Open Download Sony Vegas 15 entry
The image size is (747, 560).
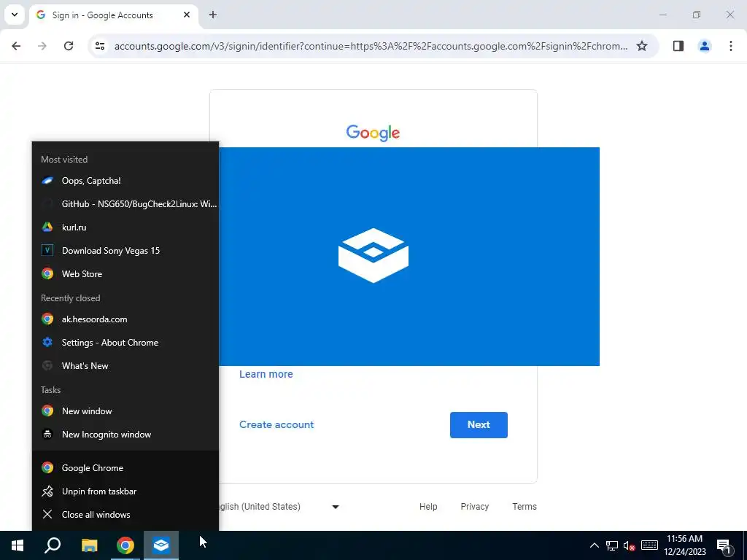[x=125, y=251]
